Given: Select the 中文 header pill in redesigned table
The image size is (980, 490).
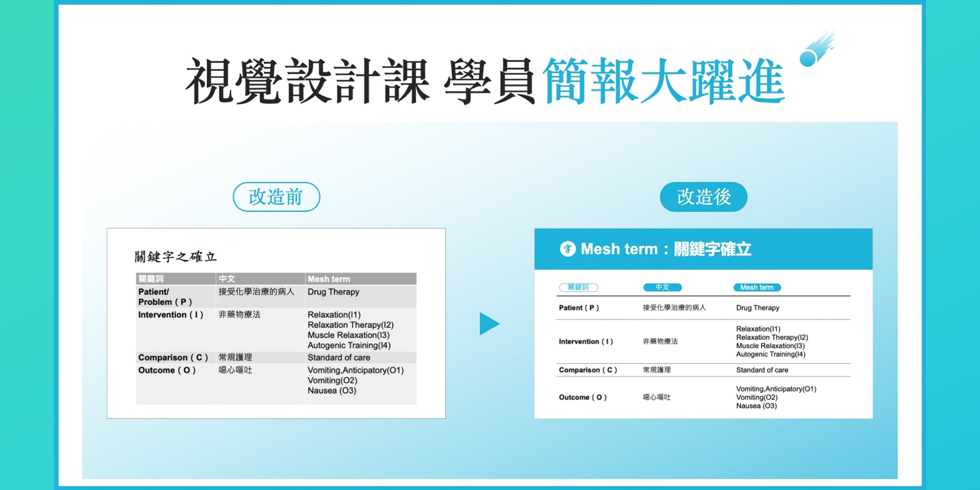Looking at the screenshot, I should tap(662, 288).
